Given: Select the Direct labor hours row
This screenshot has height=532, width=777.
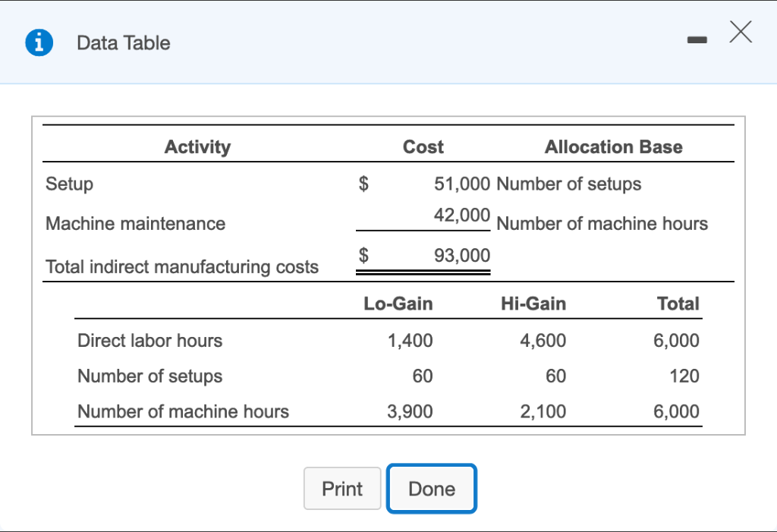Looking at the screenshot, I should (x=149, y=341).
